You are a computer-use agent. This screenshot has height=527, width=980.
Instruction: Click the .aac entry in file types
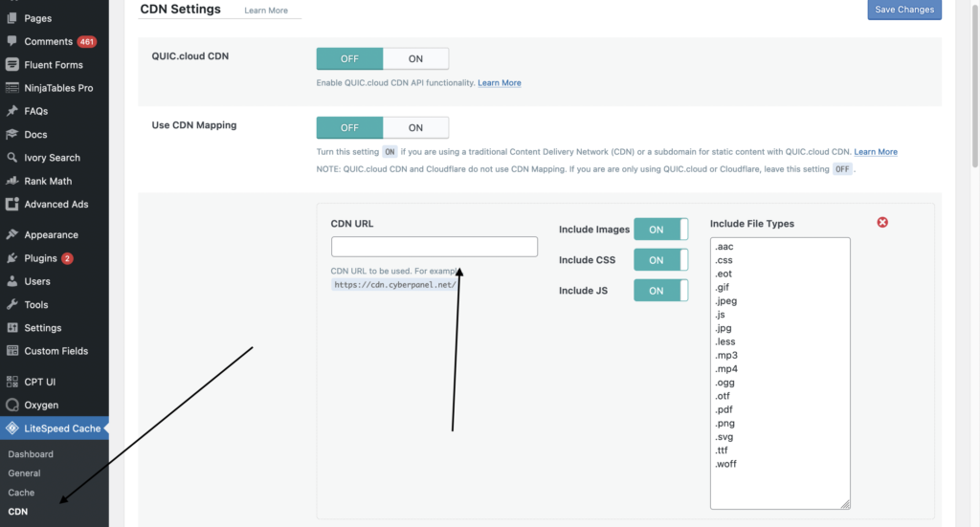(724, 247)
